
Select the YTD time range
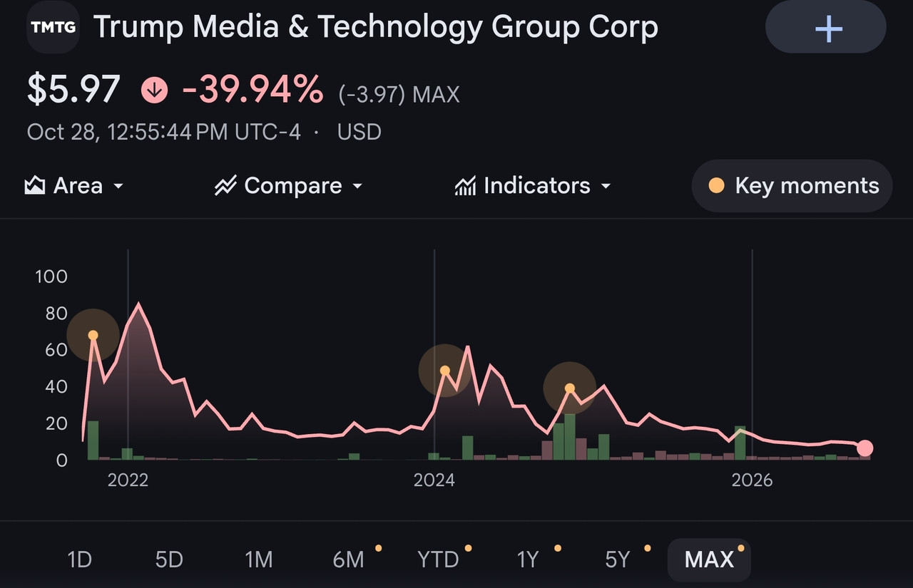(438, 559)
